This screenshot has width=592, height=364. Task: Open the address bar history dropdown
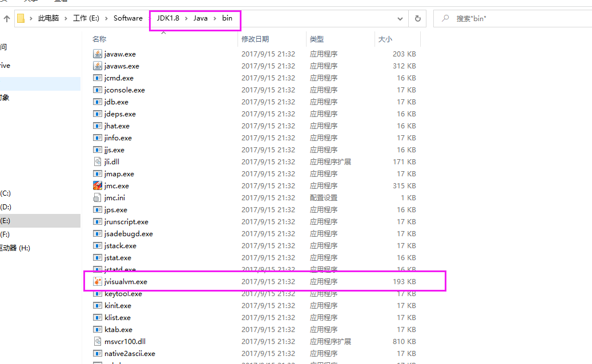point(401,18)
